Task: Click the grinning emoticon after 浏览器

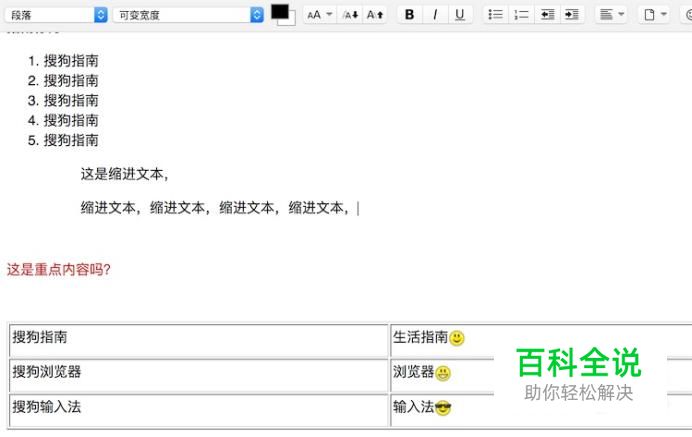Action: coord(443,373)
